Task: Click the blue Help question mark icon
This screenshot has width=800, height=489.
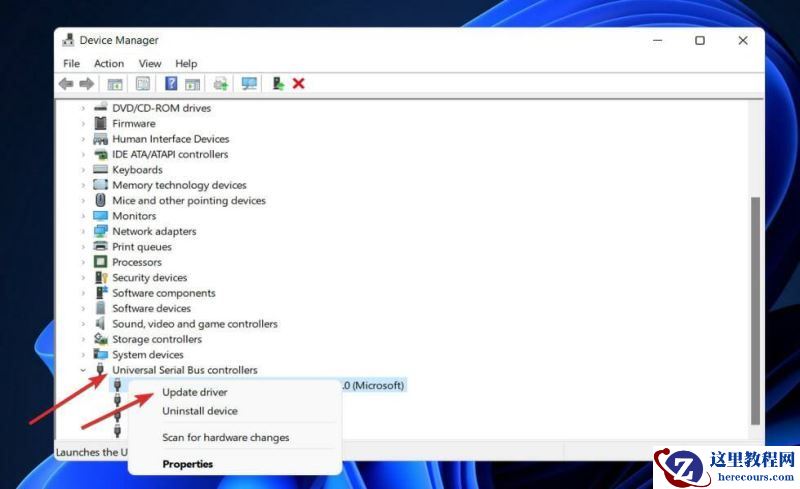Action: pyautogui.click(x=171, y=84)
